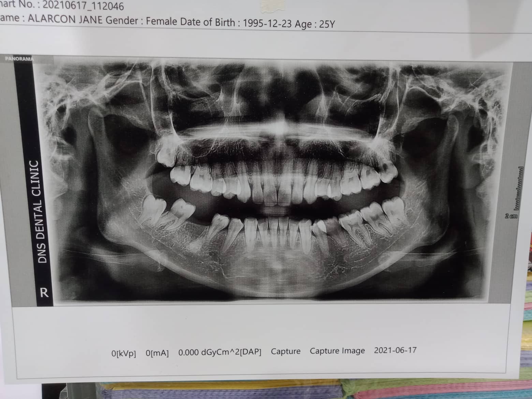
Task: Click the chart number 20210617_112046
Action: tap(83, 6)
